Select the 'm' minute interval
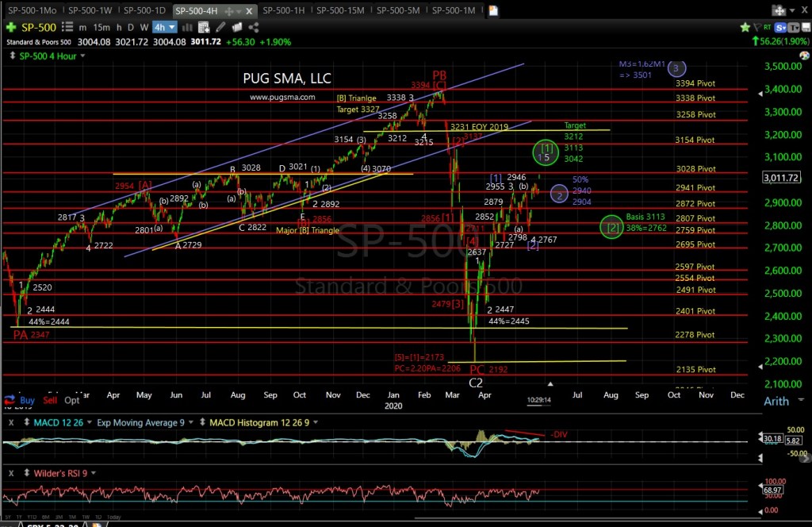The width and height of the screenshot is (812, 527). point(82,28)
